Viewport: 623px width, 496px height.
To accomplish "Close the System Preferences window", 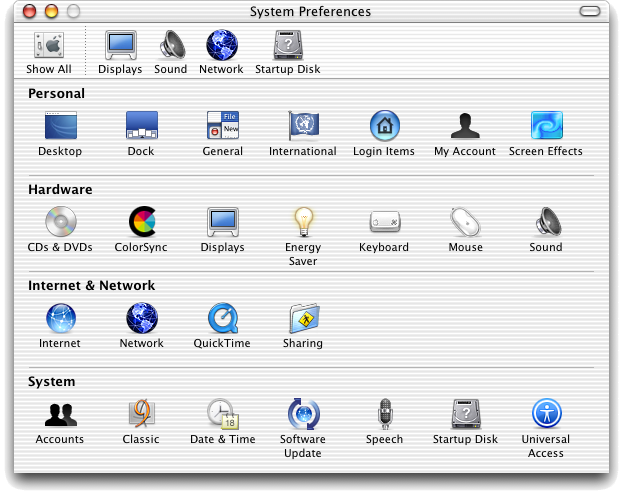I will (x=29, y=11).
